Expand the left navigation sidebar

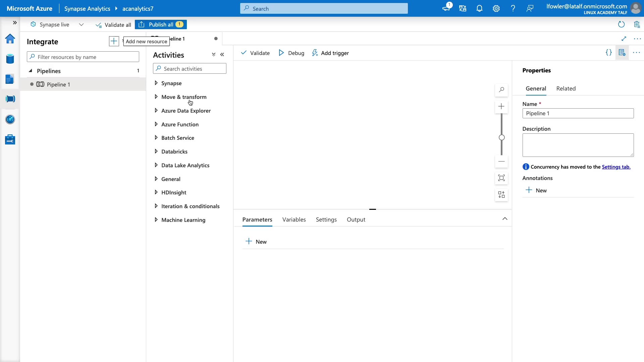click(15, 22)
